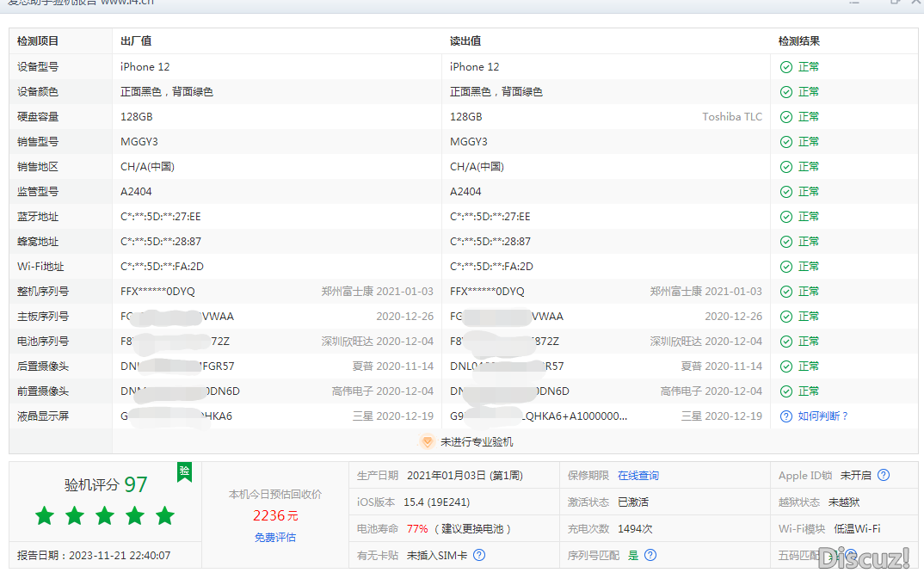Click the 液晶显示屏 row label
The height and width of the screenshot is (579, 924).
pyautogui.click(x=43, y=416)
